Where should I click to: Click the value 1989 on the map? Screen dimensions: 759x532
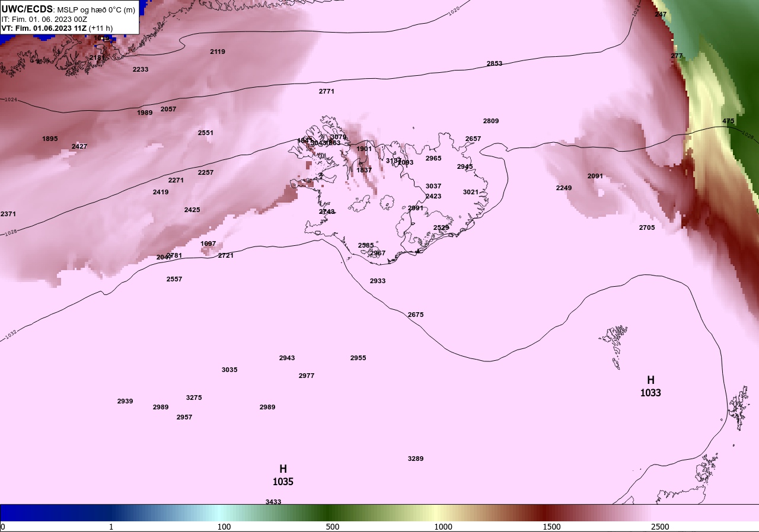pos(145,113)
